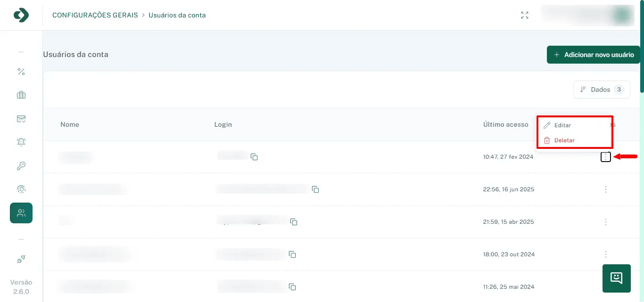Image resolution: width=644 pixels, height=302 pixels.
Task: Choose Editar from the context menu
Action: pos(562,125)
